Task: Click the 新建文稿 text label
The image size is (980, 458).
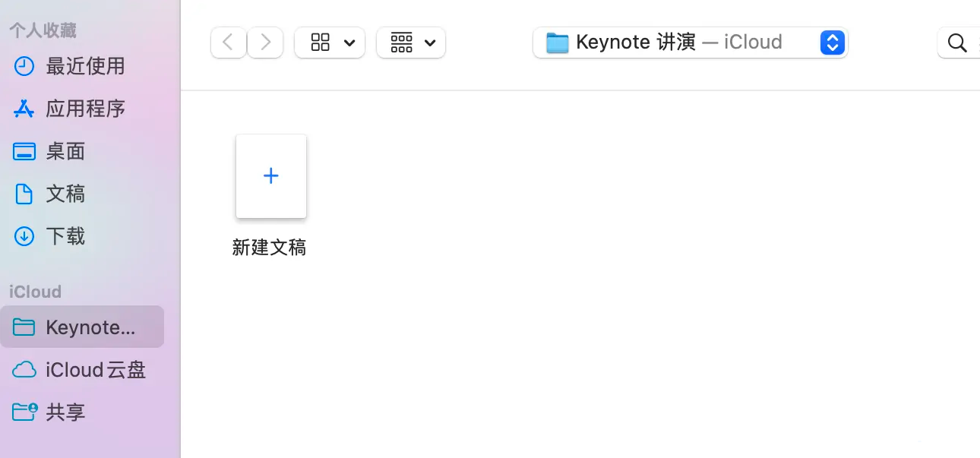Action: [x=269, y=248]
